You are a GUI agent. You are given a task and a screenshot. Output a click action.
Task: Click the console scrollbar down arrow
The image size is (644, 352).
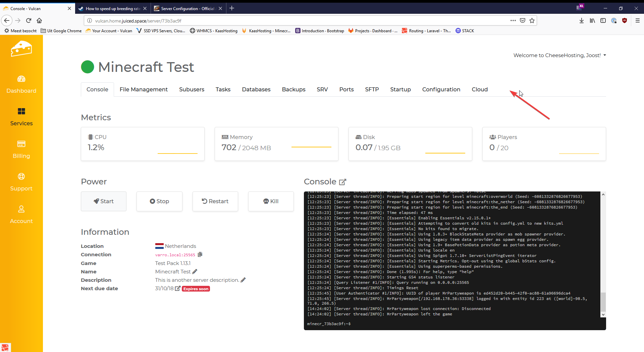[x=603, y=315]
